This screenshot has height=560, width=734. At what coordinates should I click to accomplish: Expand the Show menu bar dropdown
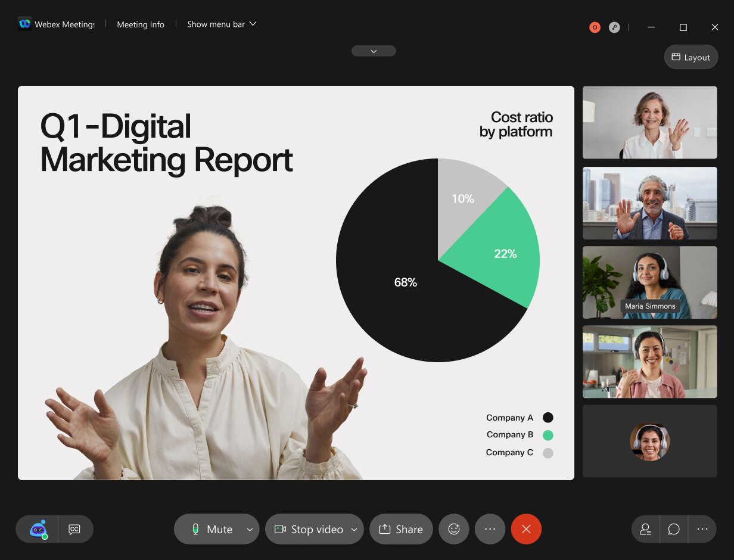click(221, 24)
